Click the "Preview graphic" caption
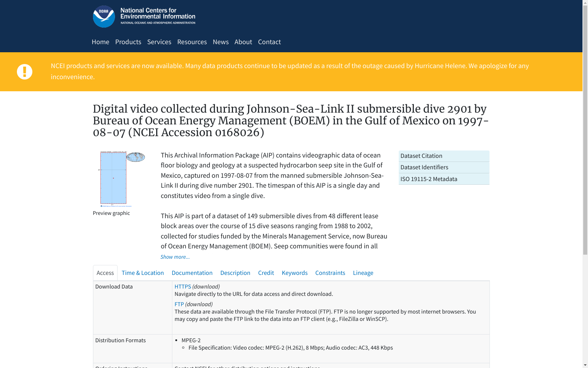588x368 pixels. [111, 213]
